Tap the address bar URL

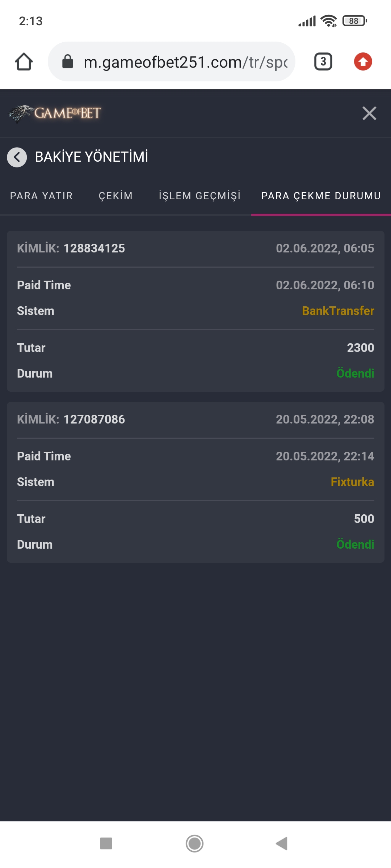coord(185,62)
